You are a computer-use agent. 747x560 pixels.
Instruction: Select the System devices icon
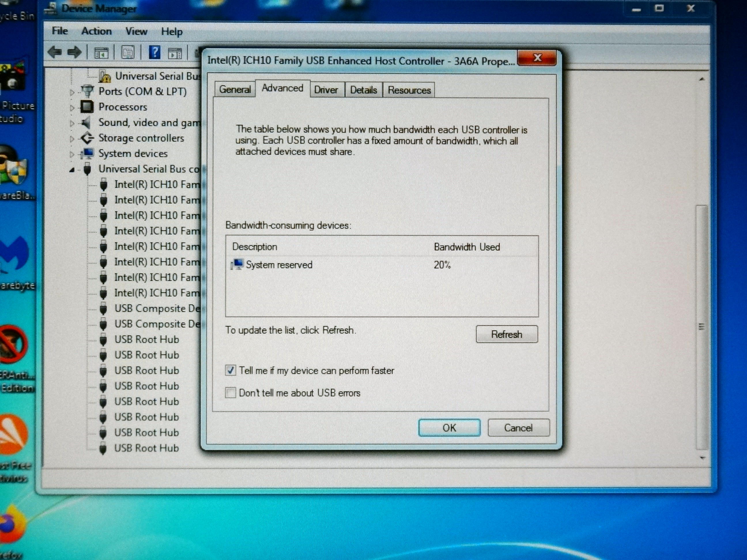point(87,154)
